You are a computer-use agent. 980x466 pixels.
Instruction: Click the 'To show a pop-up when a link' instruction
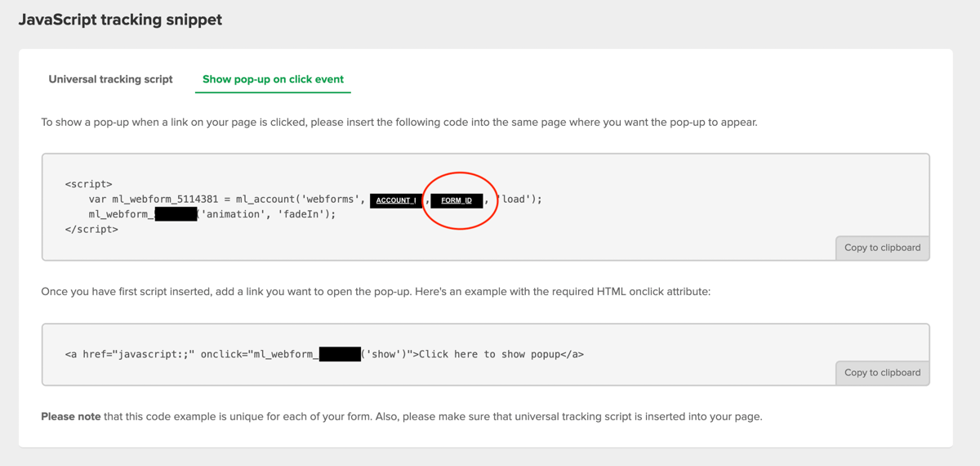pyautogui.click(x=399, y=123)
